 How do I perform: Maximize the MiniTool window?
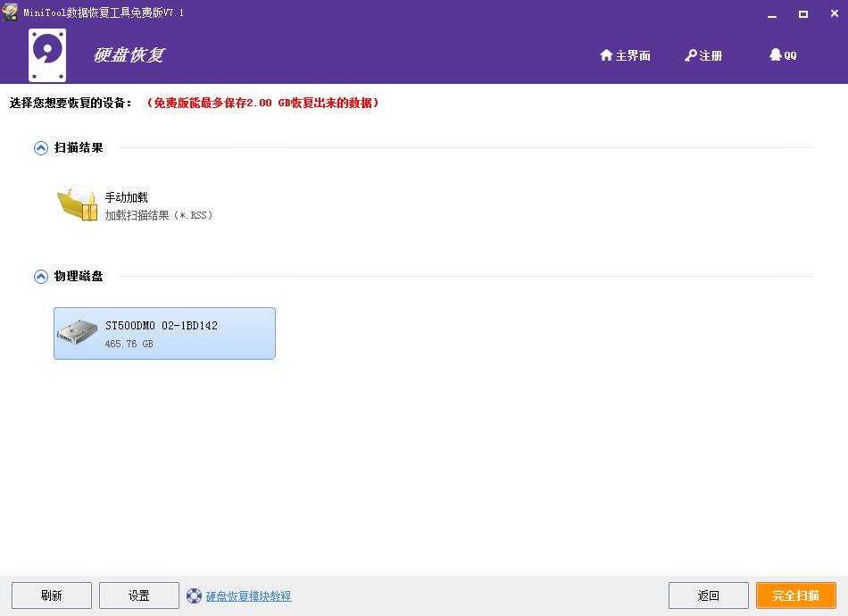tap(803, 14)
